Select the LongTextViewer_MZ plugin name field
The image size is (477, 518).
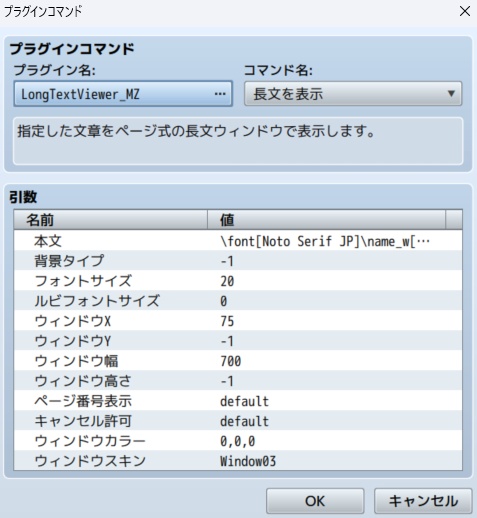coord(123,94)
